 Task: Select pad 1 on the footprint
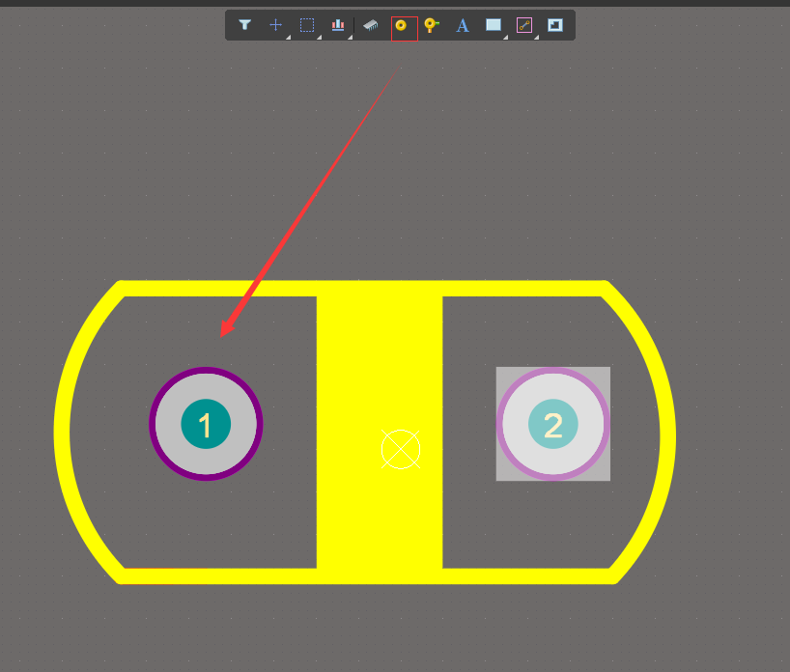click(x=206, y=424)
